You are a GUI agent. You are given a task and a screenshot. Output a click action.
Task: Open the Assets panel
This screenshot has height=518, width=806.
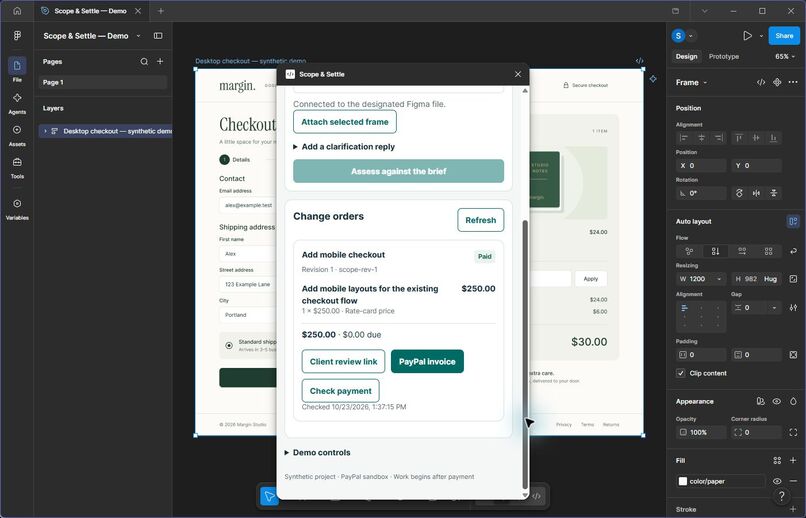[17, 130]
